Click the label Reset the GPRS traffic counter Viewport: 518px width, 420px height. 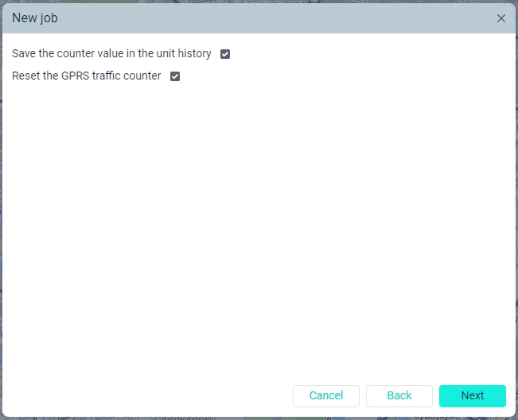point(87,76)
